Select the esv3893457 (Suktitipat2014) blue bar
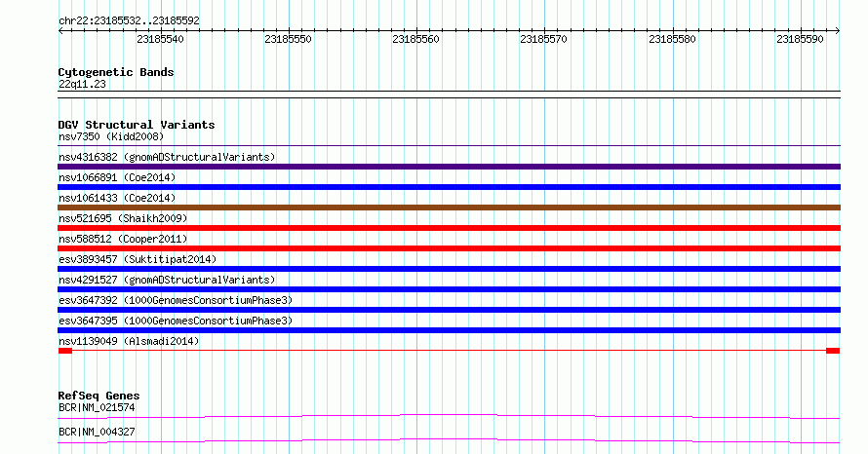The width and height of the screenshot is (868, 454). click(449, 269)
